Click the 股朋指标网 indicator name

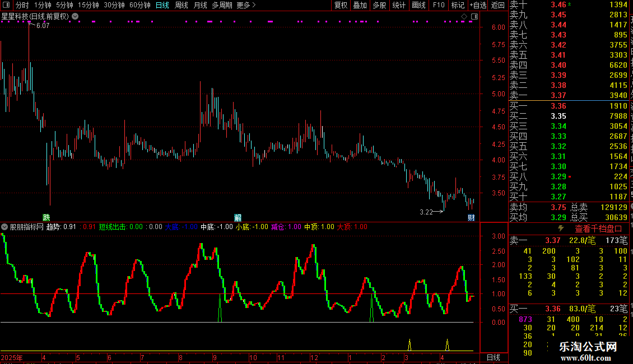[x=27, y=227]
